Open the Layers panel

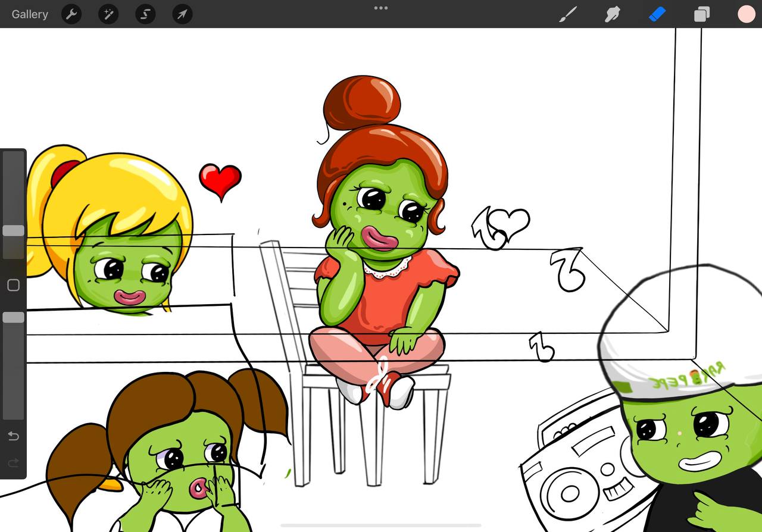(702, 14)
